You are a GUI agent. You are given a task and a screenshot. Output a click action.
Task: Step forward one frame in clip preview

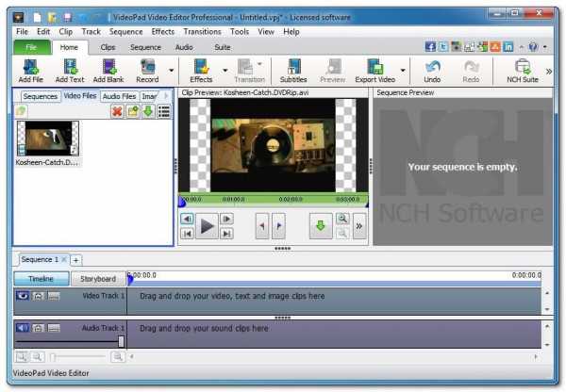[226, 219]
